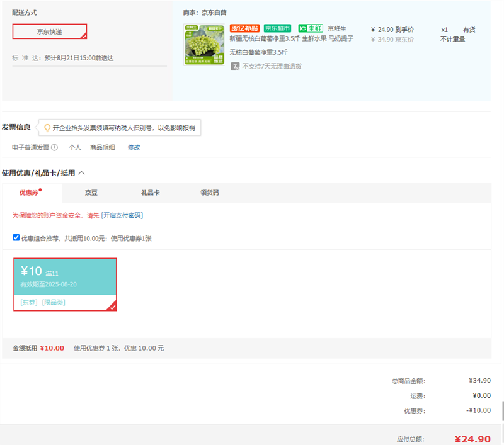Toggle the ¥10 满11 coupon selection
Image resolution: width=504 pixels, height=445 pixels.
[x=65, y=277]
